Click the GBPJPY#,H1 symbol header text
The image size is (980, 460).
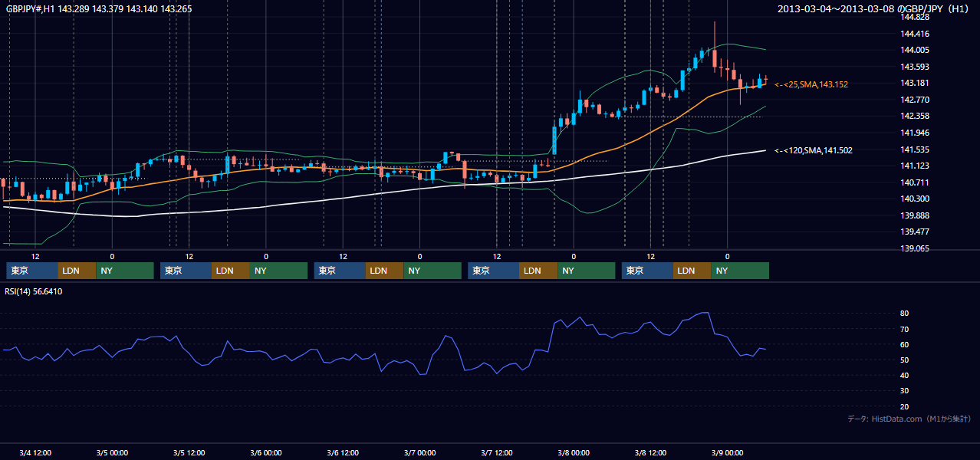99,8
